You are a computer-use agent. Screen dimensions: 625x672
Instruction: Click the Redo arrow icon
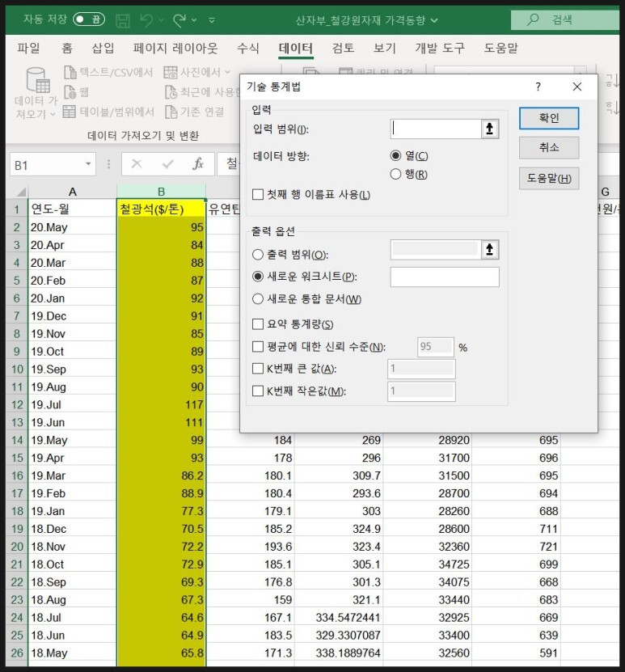[x=179, y=19]
